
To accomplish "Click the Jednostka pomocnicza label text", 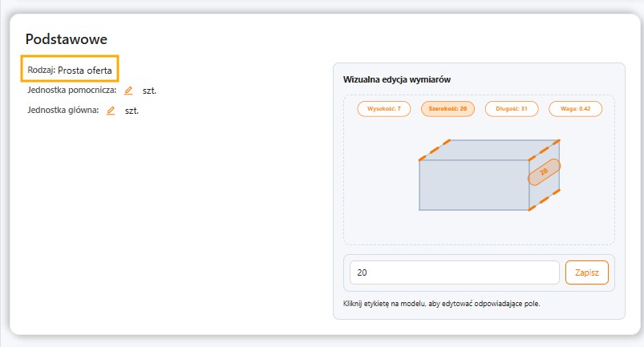I will (x=72, y=91).
